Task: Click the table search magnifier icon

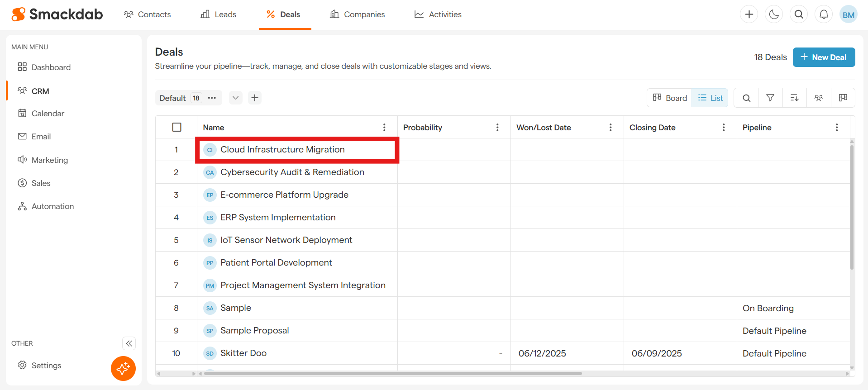Action: 746,98
